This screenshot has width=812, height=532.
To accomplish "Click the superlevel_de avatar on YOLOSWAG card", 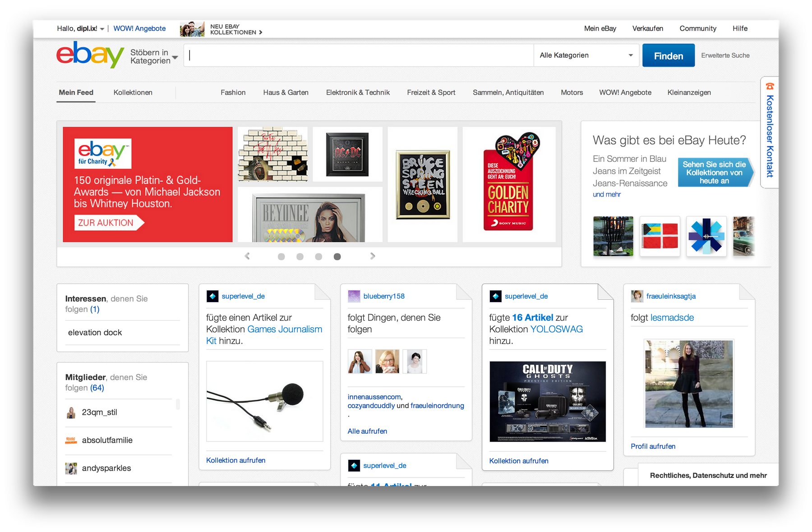I will (x=495, y=296).
